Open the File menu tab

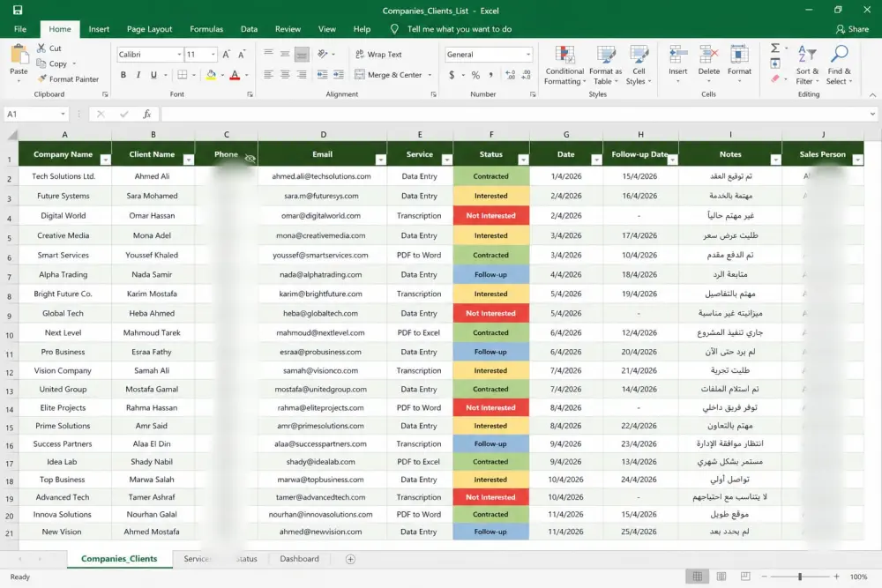click(x=20, y=29)
